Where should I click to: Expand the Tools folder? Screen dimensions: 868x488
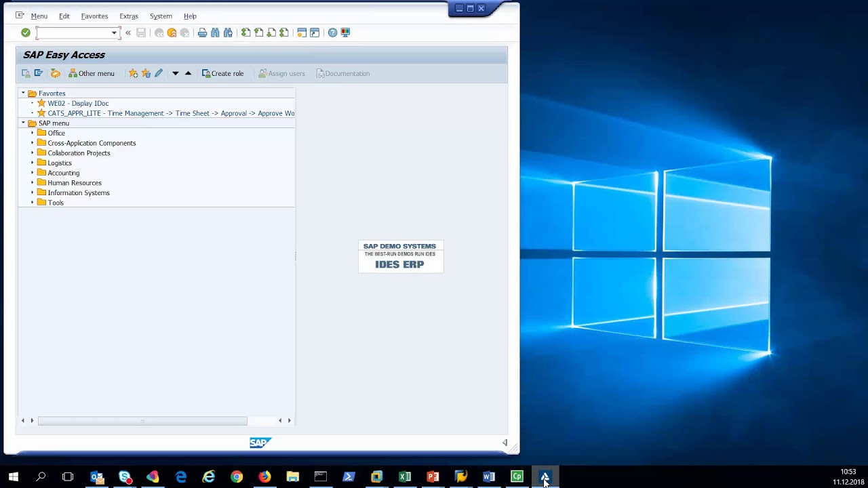[32, 203]
